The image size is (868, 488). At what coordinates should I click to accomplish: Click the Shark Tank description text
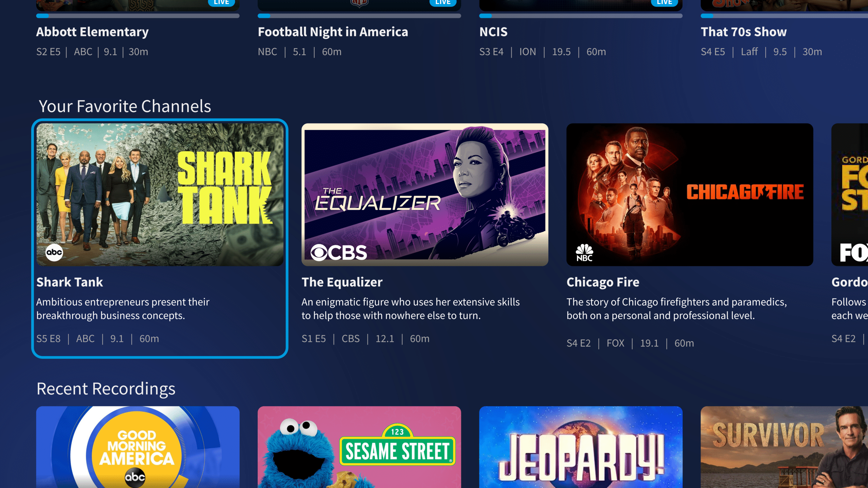[x=123, y=309]
